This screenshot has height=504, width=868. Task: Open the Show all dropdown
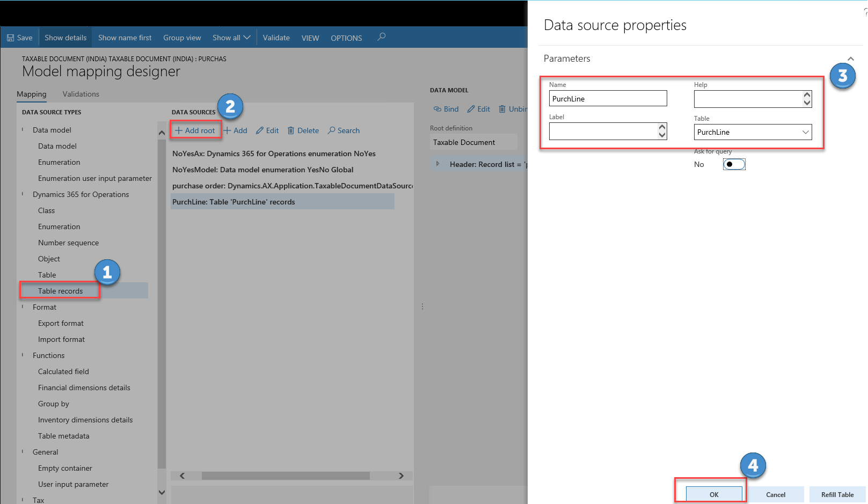[x=231, y=38]
